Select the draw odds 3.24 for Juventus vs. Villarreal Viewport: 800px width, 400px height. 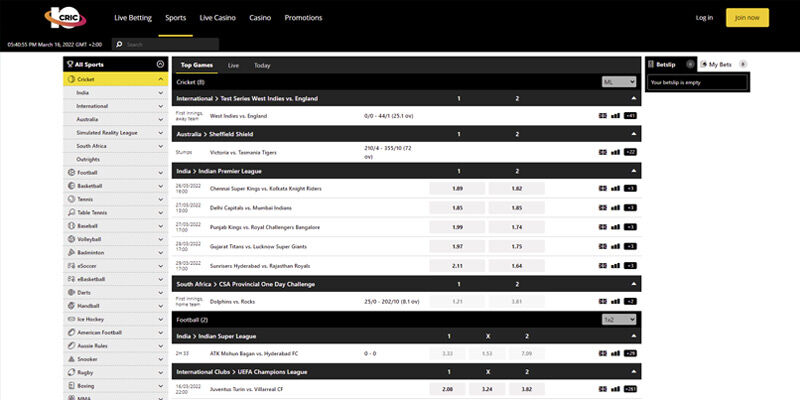tap(487, 389)
